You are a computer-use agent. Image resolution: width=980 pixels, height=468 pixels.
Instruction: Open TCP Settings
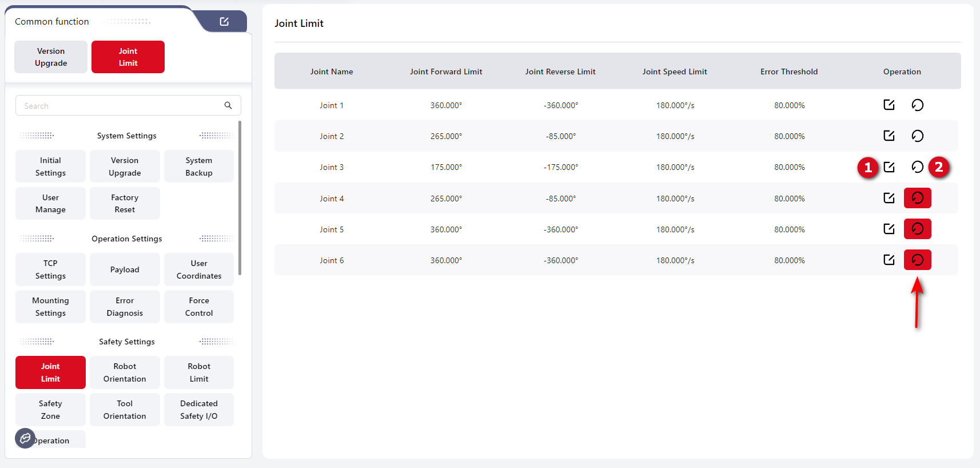point(50,269)
